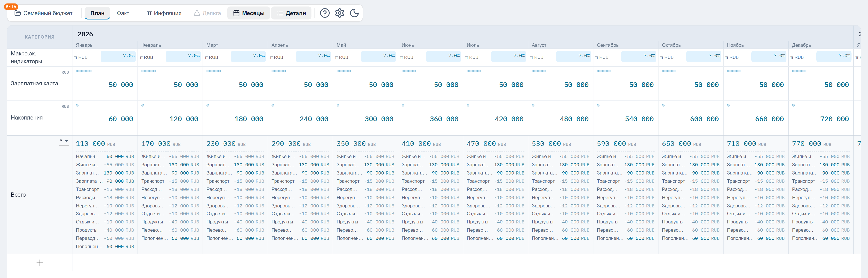Open the help question mark icon
The height and width of the screenshot is (278, 868).
tap(324, 13)
